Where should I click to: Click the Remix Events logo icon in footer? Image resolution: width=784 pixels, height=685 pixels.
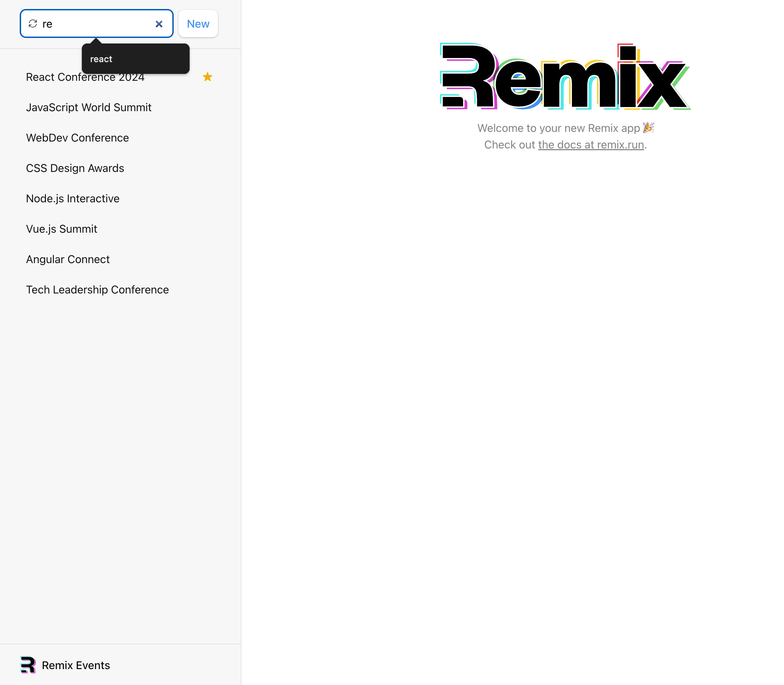pos(28,665)
